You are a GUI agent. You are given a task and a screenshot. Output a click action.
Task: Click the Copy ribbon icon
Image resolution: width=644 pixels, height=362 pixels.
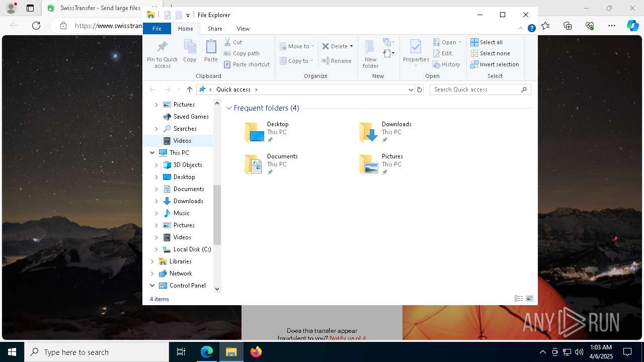point(190,51)
